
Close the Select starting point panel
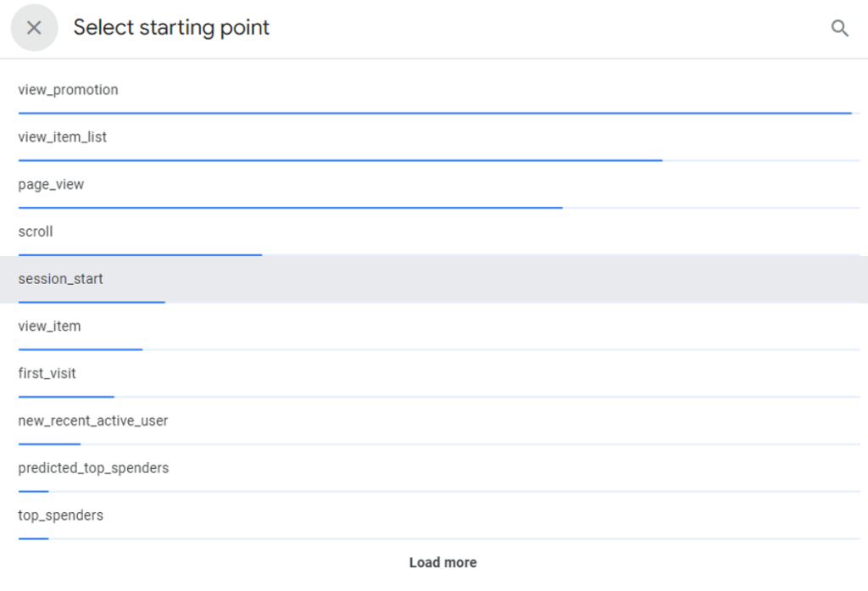34,28
